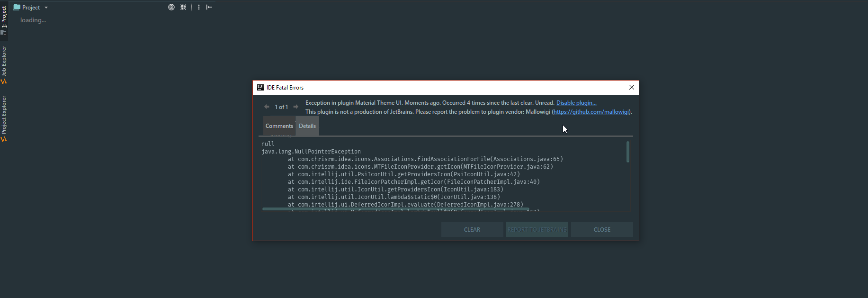Click the MTFileIconProvider.getIcon stack line
The height and width of the screenshot is (298, 868).
421,167
